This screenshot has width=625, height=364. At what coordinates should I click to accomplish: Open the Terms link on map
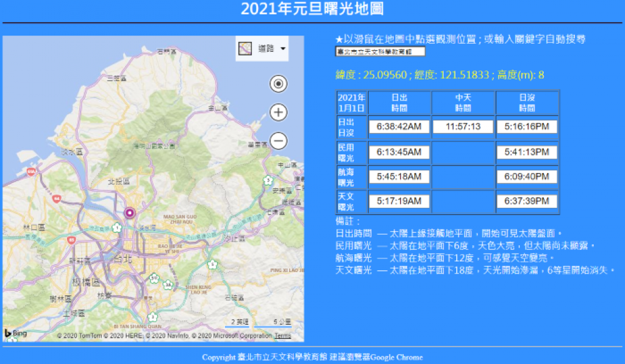pos(282,336)
